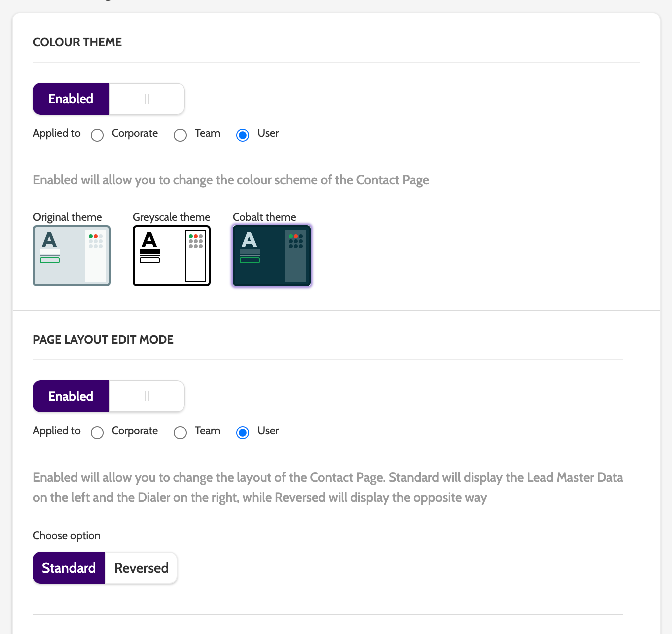Click the "Original theme" text label
This screenshot has width=672, height=634.
[67, 217]
